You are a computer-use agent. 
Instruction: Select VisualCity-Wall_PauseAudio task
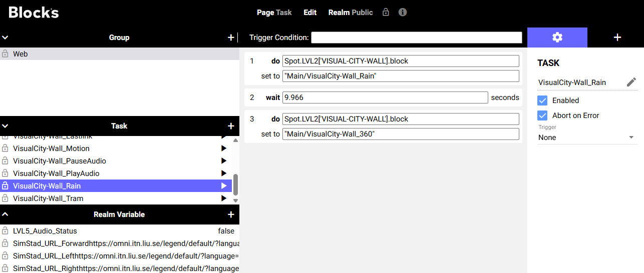click(116, 161)
